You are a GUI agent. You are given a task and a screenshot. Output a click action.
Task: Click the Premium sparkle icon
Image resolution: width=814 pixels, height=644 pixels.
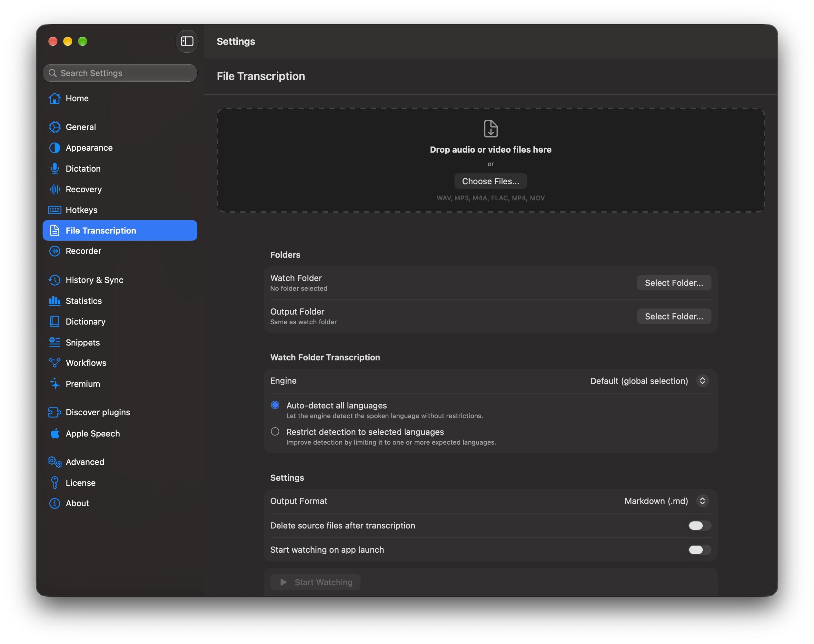(x=55, y=384)
